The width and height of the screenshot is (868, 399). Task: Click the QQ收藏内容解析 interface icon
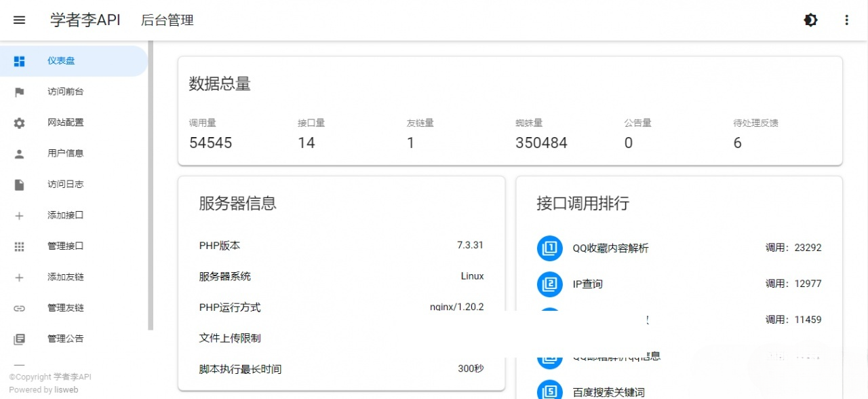[549, 248]
